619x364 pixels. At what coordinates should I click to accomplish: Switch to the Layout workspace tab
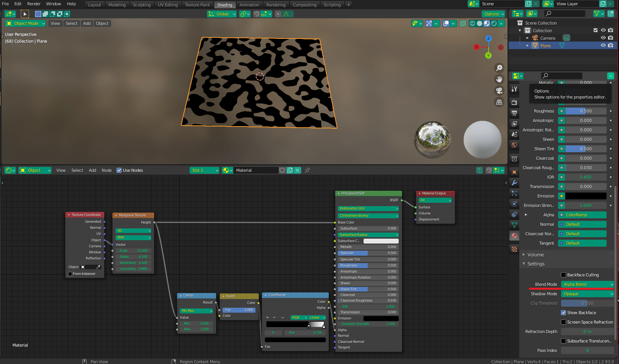click(94, 5)
